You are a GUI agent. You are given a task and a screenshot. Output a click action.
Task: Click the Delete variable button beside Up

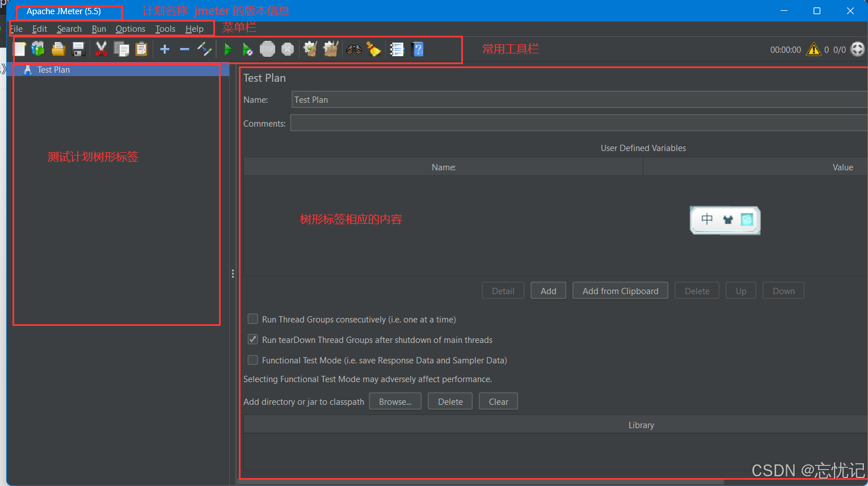tap(697, 291)
